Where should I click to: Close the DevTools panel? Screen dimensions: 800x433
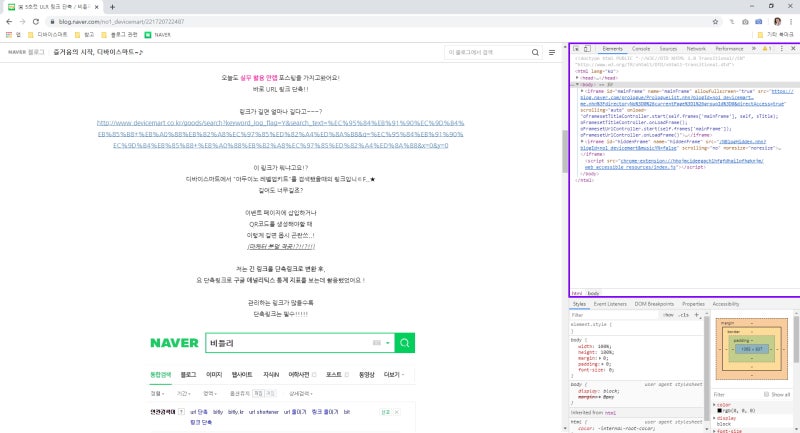[x=793, y=48]
